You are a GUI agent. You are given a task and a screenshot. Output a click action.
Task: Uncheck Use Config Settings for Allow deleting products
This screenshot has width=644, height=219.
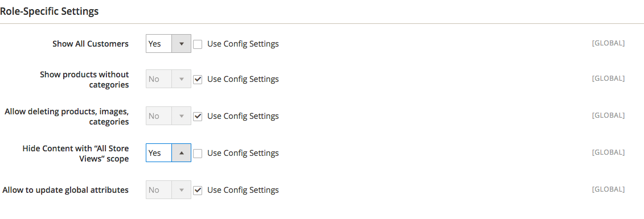coord(198,116)
